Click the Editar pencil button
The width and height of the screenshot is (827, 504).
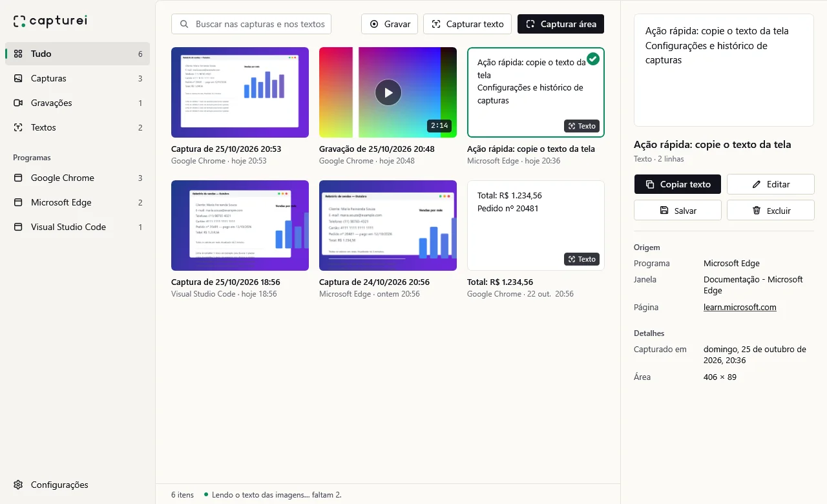(771, 184)
